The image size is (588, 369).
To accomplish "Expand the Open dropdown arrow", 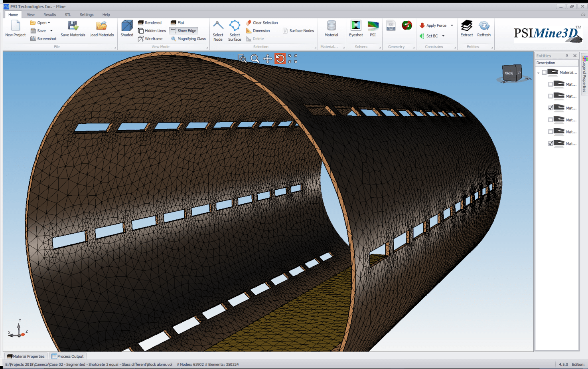I will coord(49,23).
